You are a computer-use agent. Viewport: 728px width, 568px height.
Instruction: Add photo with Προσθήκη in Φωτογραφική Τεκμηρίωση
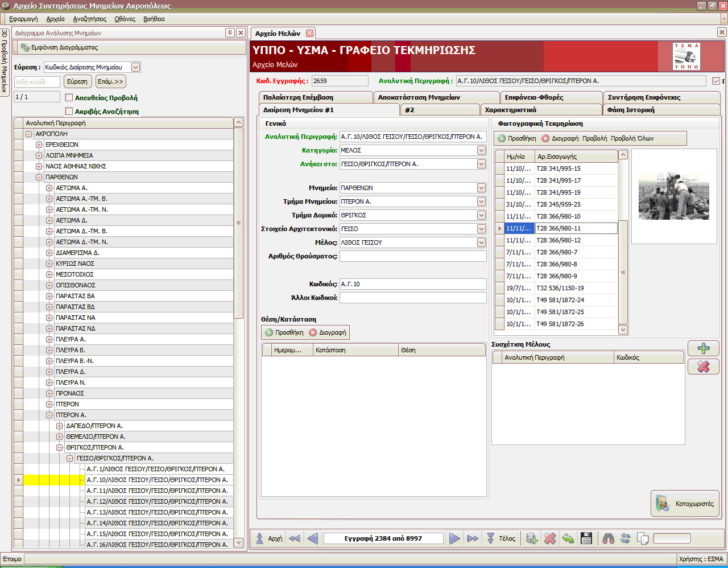click(517, 138)
